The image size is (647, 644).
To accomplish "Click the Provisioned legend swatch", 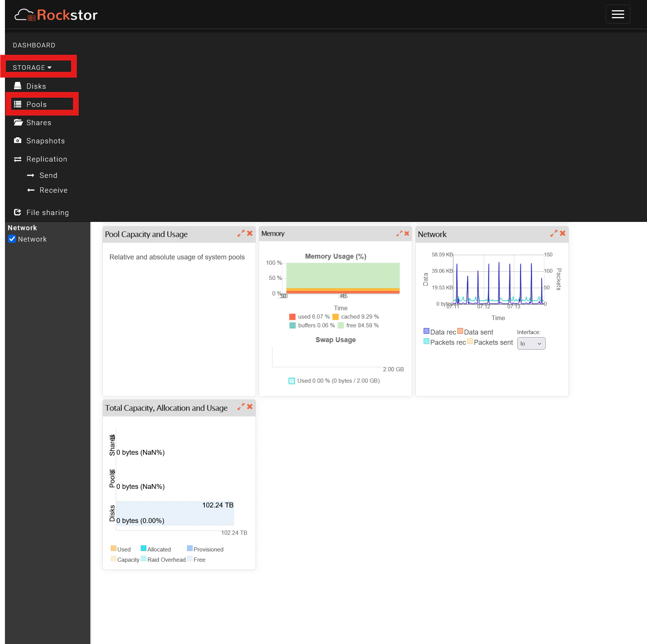I will pyautogui.click(x=190, y=548).
